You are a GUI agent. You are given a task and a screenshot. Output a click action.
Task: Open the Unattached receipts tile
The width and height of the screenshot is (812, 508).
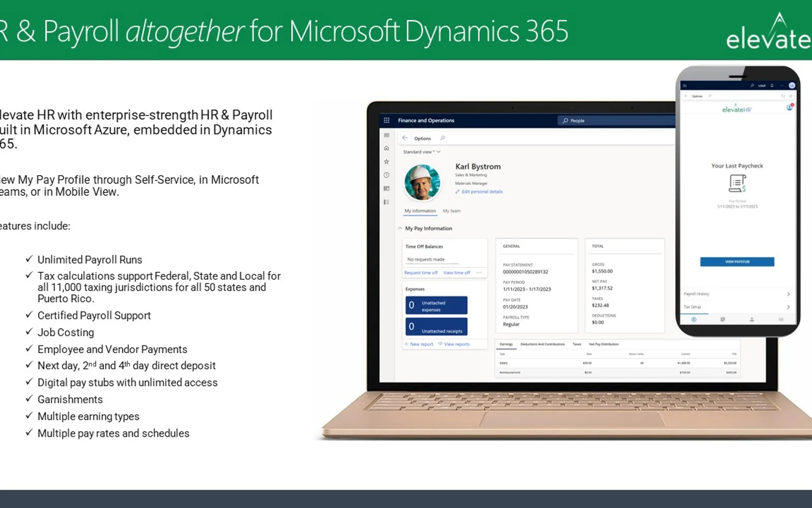coord(436,327)
